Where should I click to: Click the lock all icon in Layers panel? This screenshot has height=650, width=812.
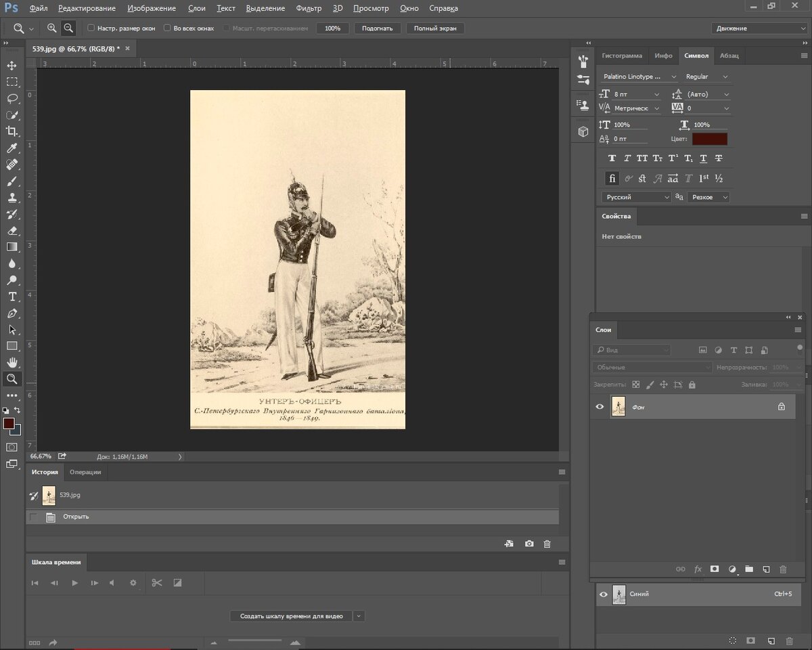click(692, 385)
